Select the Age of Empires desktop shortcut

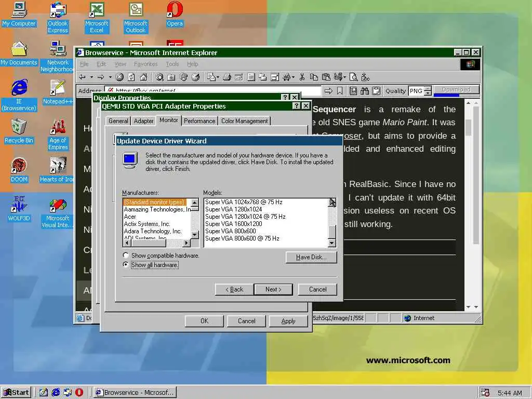pyautogui.click(x=58, y=135)
